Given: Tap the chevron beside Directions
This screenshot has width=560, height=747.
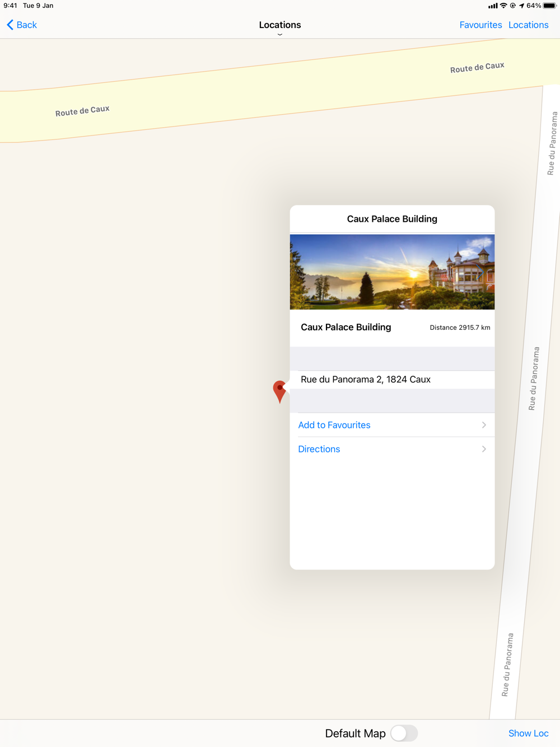Looking at the screenshot, I should point(484,449).
